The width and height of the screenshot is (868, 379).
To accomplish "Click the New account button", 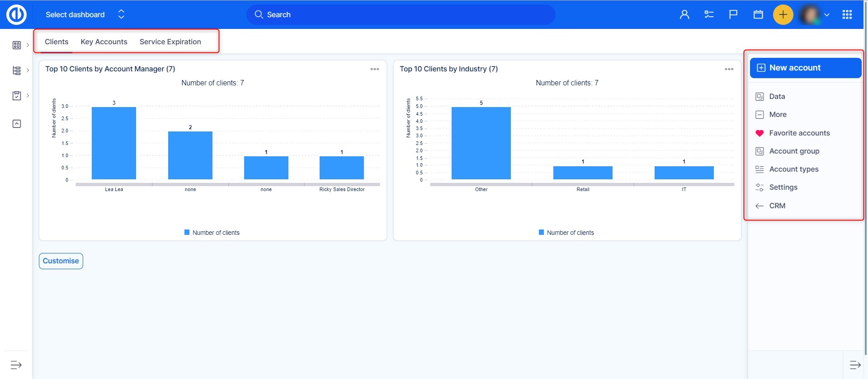I will tap(805, 68).
